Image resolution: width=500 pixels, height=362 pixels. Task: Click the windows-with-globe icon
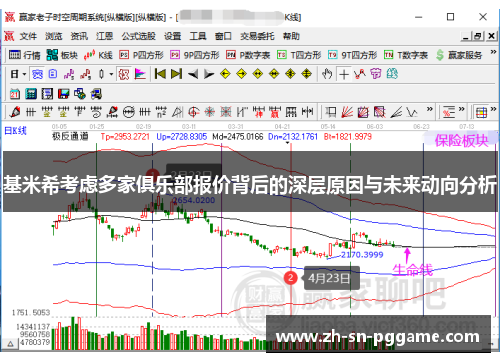[80, 94]
